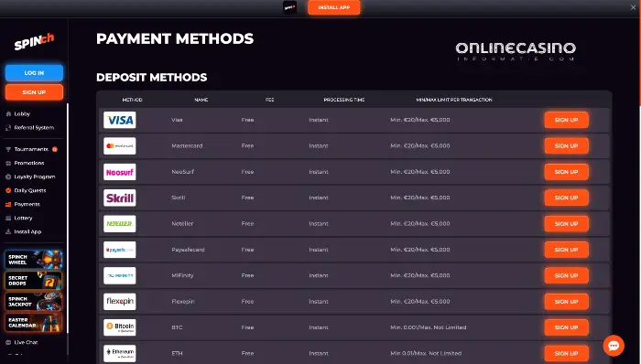Click the Daily Quests orange icon
641x364 pixels.
(8, 190)
